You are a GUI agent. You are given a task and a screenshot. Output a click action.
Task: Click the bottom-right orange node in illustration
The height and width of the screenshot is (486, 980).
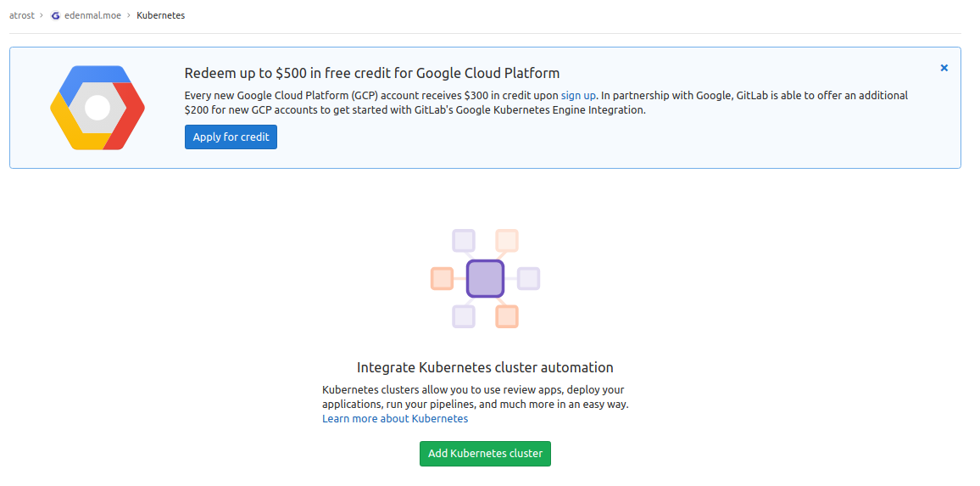point(507,316)
